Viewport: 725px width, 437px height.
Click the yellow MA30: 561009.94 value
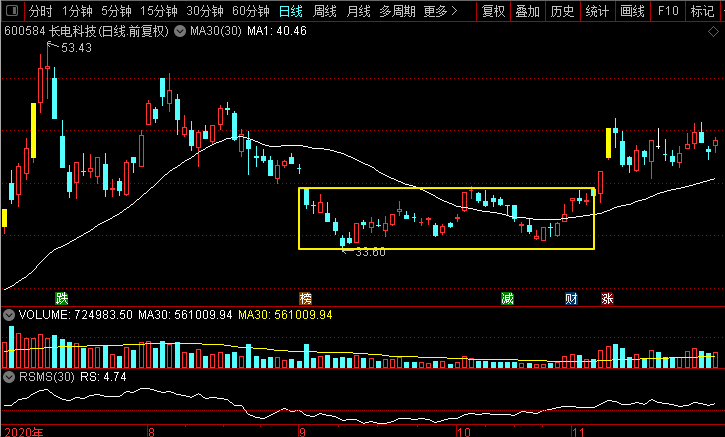coord(285,315)
